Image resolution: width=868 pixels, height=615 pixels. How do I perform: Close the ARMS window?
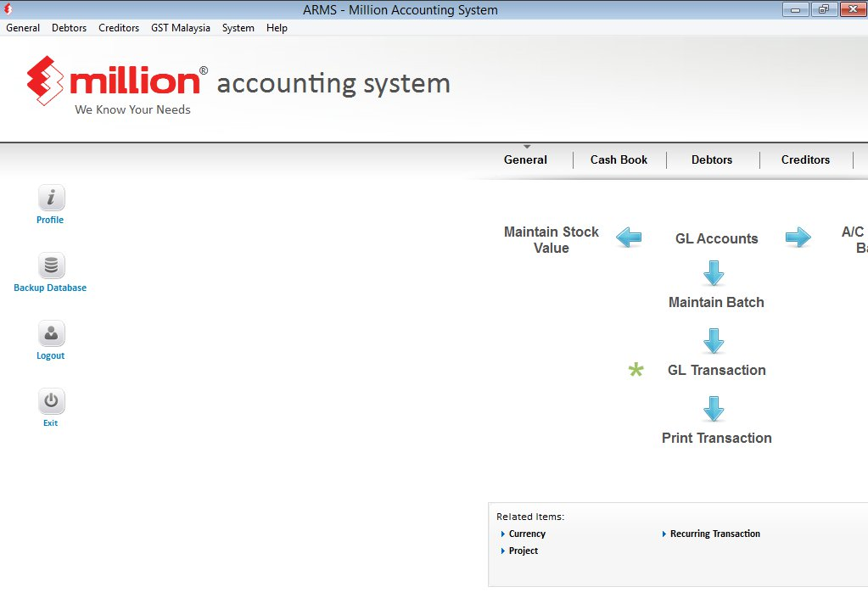tap(853, 9)
